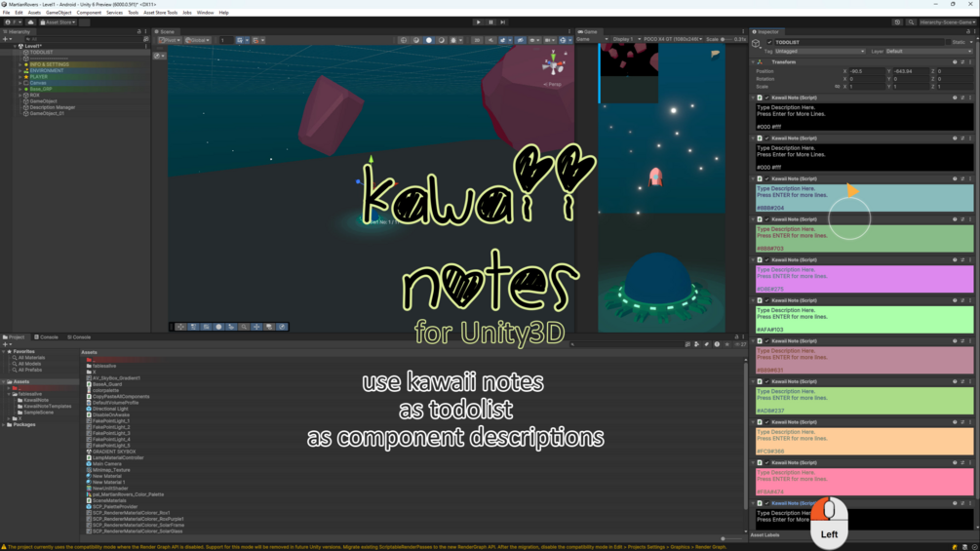Open the Layer Default dropdown
Image resolution: width=980 pixels, height=551 pixels.
pos(928,52)
